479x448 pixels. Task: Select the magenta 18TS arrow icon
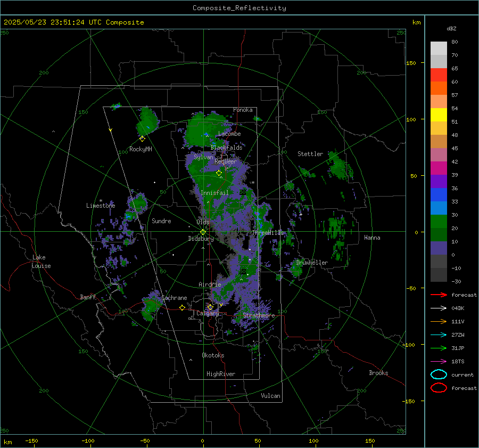tap(439, 362)
